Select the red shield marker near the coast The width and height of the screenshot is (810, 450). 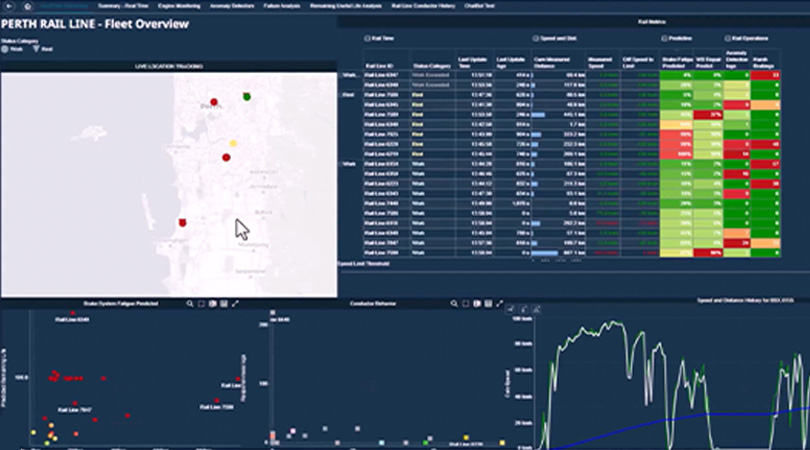182,223
